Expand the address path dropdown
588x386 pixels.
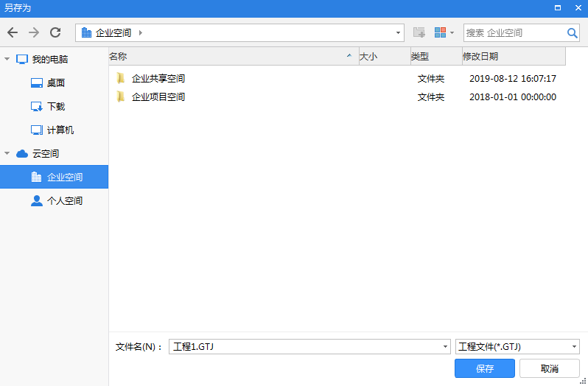pos(399,32)
